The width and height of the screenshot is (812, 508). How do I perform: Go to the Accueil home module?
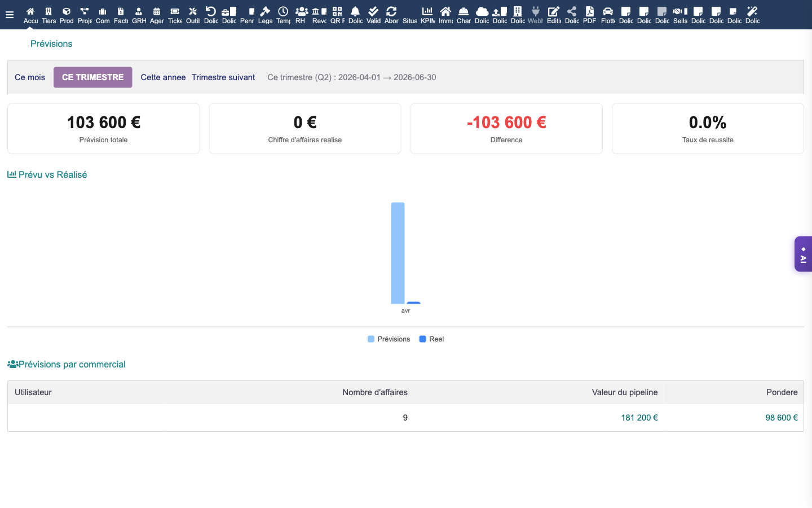pyautogui.click(x=31, y=15)
